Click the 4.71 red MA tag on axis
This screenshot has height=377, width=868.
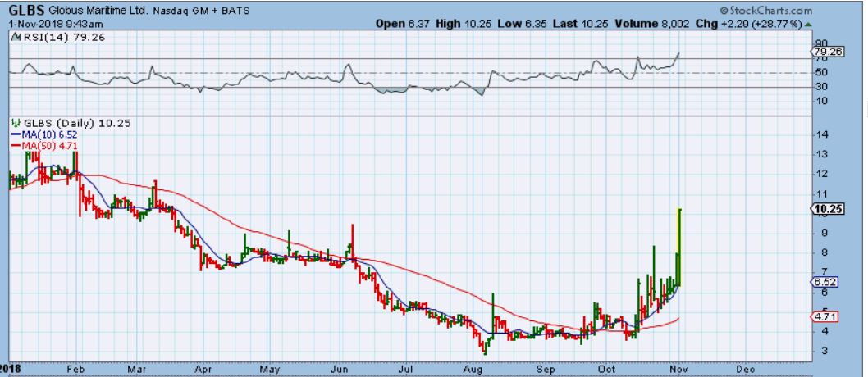point(825,317)
